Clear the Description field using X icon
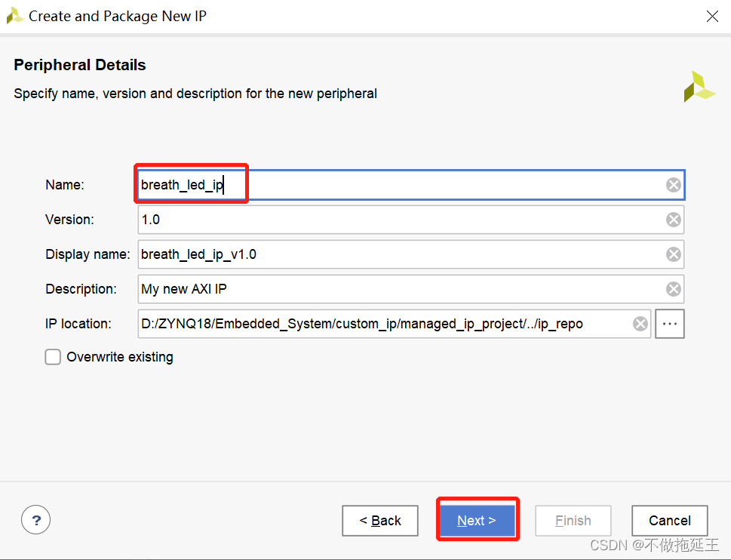This screenshot has height=560, width=731. [673, 289]
